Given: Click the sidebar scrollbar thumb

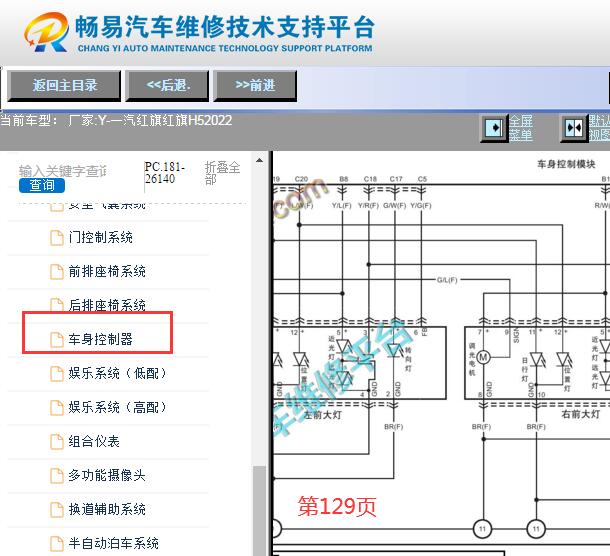Looking at the screenshot, I should point(259,510).
